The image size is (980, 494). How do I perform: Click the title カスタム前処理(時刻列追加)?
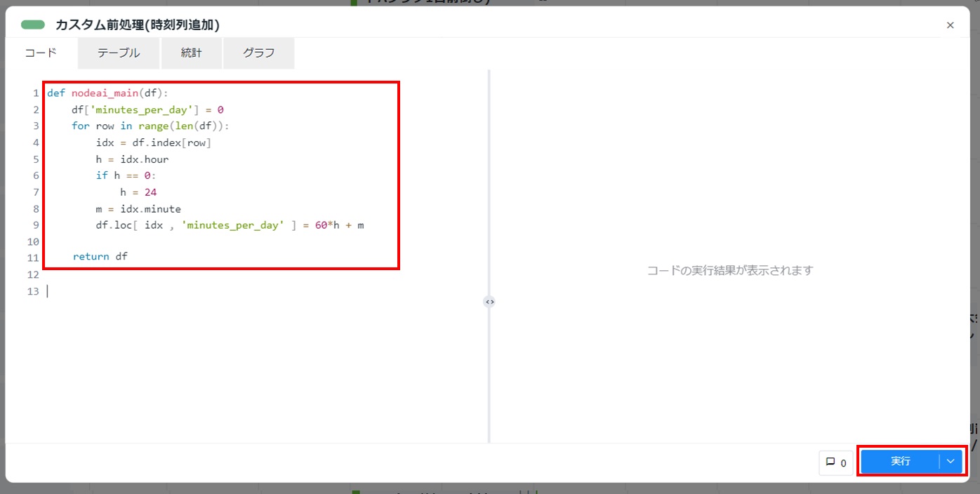click(138, 25)
